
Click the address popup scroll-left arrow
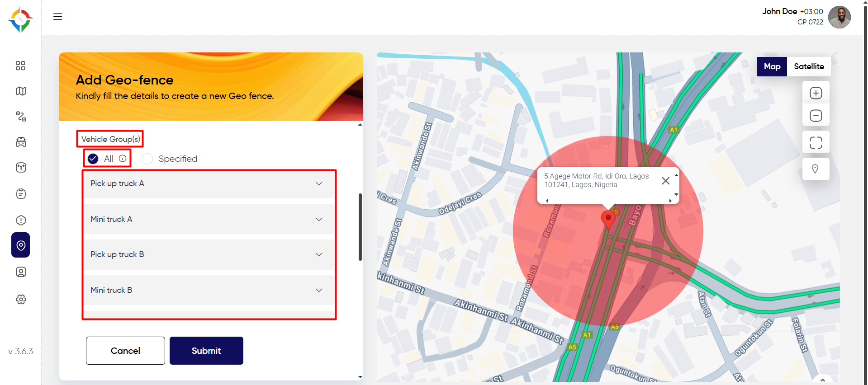(547, 201)
